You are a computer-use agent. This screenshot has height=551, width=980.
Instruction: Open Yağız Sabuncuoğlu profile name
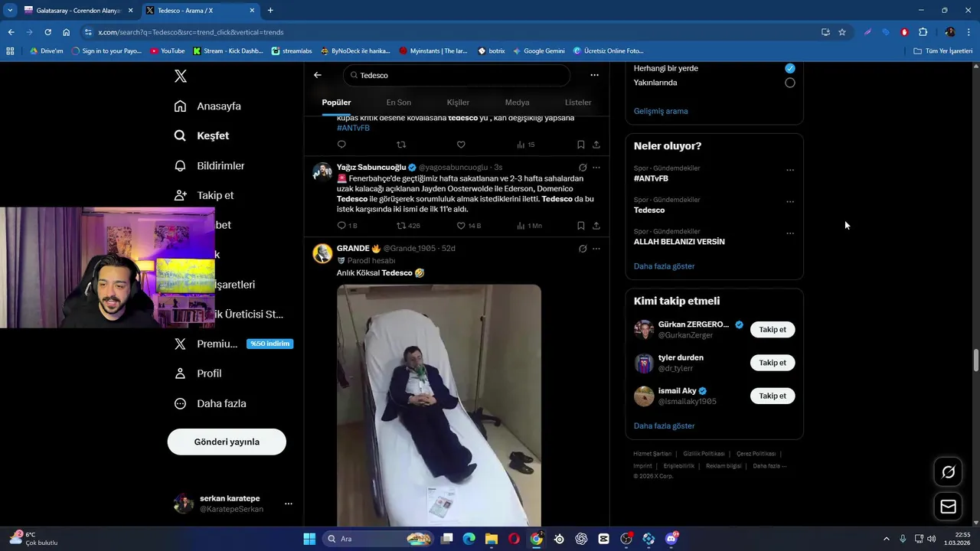click(371, 167)
